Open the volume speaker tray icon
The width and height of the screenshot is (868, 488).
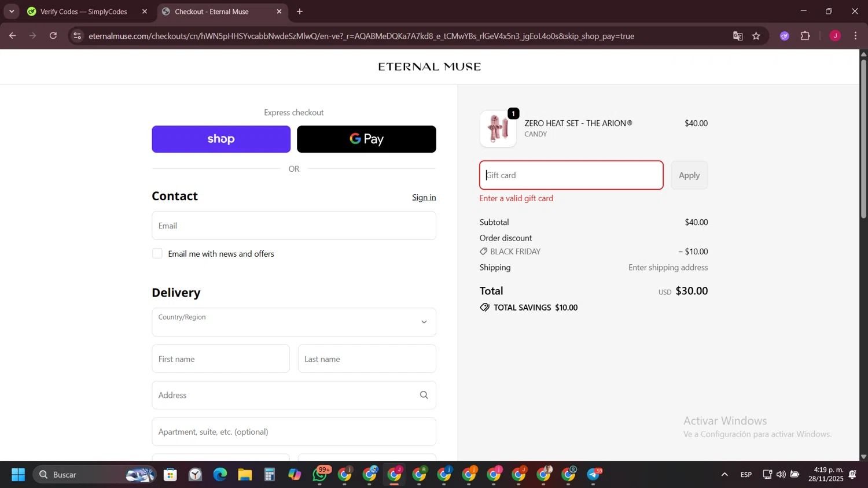coord(781,475)
